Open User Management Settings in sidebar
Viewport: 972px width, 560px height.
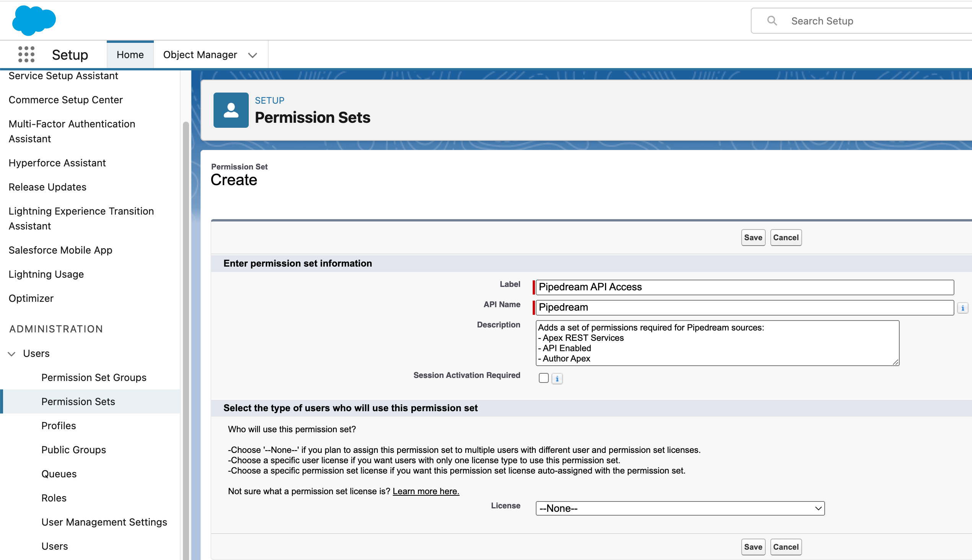click(104, 522)
